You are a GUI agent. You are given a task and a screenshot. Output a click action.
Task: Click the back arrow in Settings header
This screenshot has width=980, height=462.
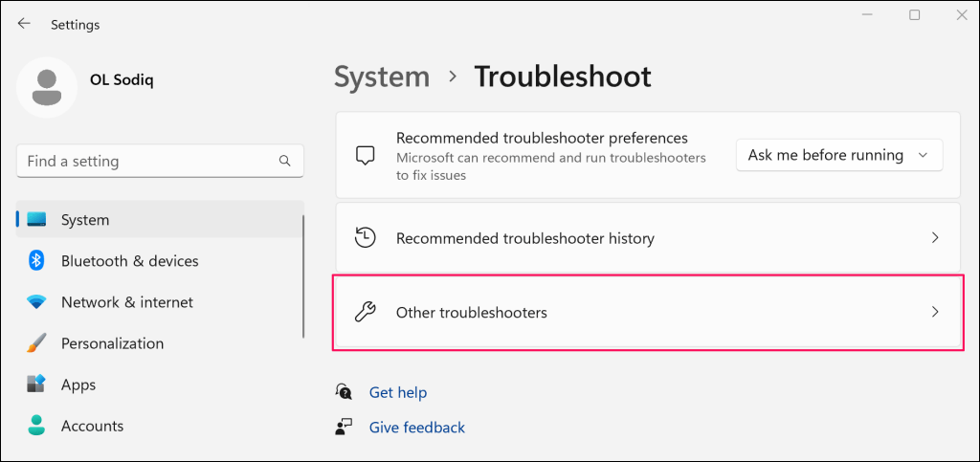[x=24, y=24]
